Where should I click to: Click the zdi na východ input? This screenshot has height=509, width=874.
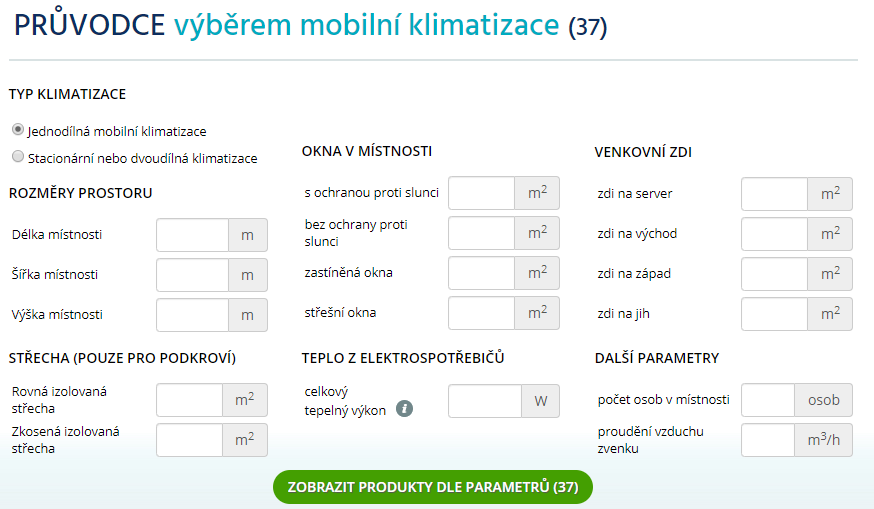(775, 234)
